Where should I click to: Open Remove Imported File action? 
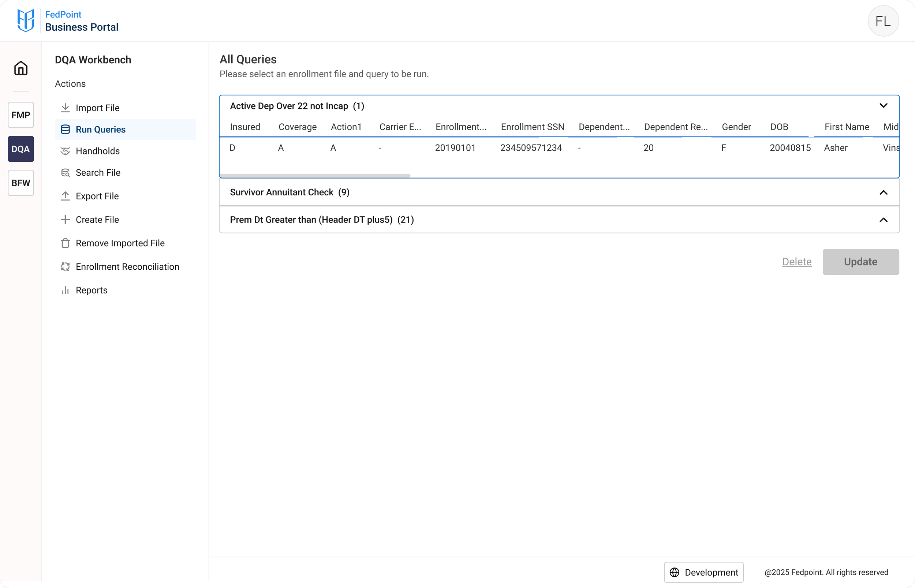(x=125, y=243)
